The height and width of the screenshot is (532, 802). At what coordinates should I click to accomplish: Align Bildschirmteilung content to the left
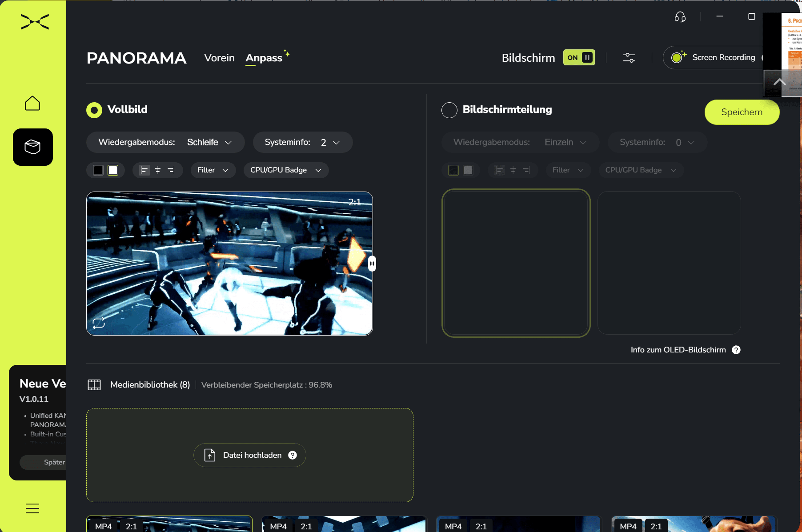[x=500, y=170]
